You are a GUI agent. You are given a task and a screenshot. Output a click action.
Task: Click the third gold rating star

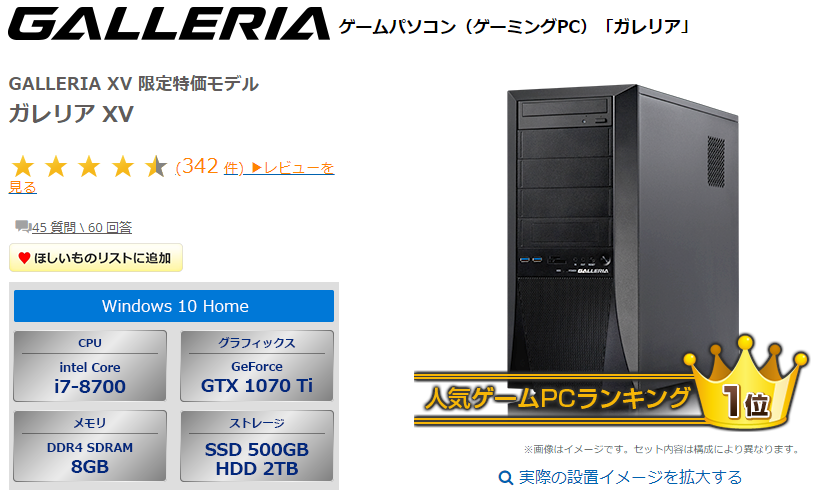pyautogui.click(x=89, y=167)
